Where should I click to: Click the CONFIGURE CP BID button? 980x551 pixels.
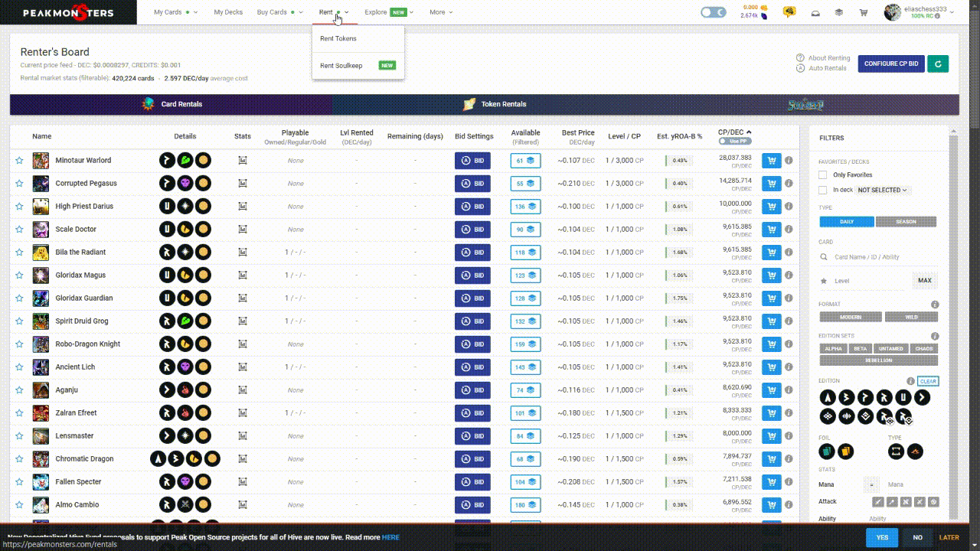pos(891,64)
